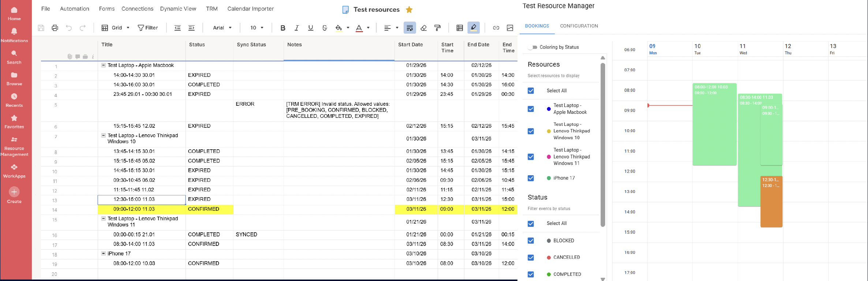Click the fill color paint bucket
Image resolution: width=868 pixels, height=281 pixels.
pos(338,28)
